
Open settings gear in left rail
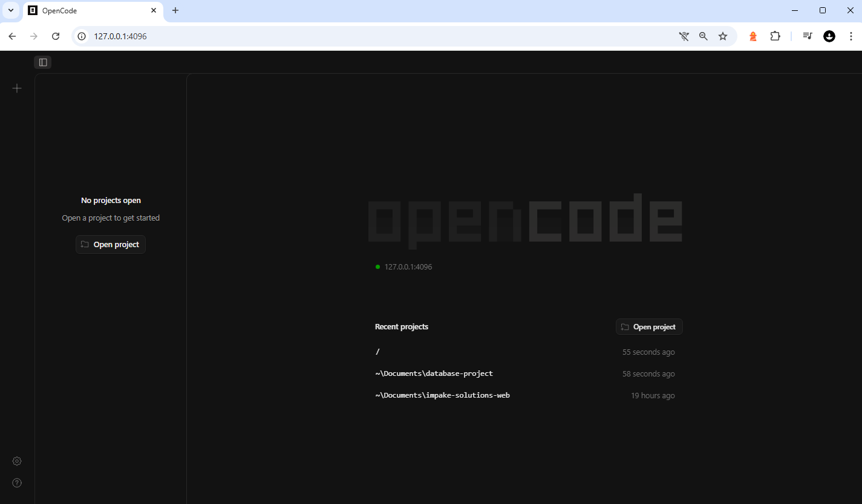pyautogui.click(x=17, y=461)
